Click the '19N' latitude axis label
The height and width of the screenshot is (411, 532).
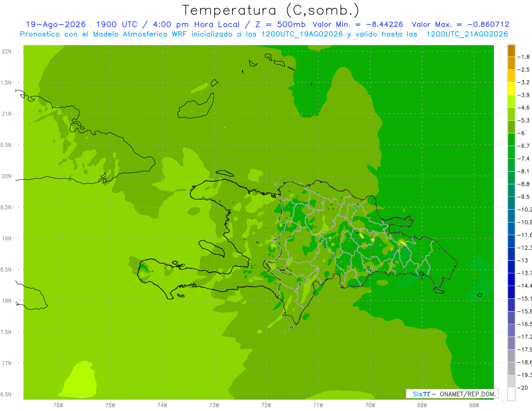click(7, 238)
